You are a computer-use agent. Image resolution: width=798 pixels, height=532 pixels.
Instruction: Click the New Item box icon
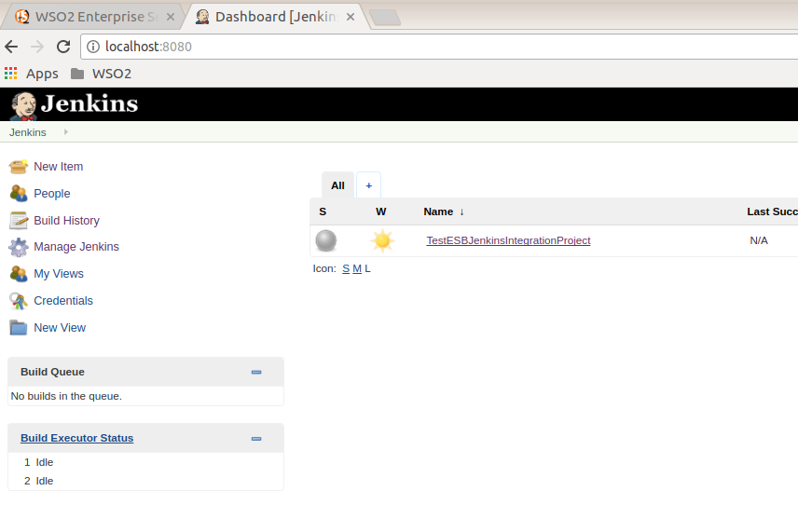tap(19, 167)
